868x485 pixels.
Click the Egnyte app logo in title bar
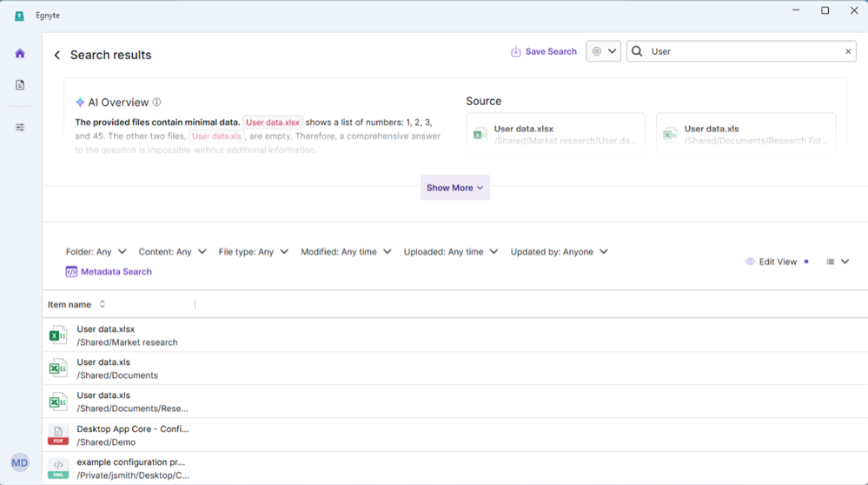(x=19, y=16)
